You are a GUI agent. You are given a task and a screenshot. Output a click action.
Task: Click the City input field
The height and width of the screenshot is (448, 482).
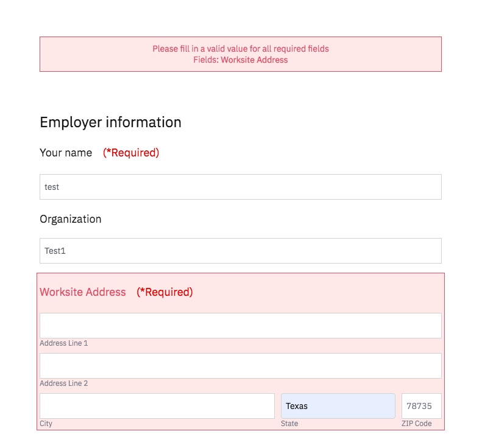157,406
